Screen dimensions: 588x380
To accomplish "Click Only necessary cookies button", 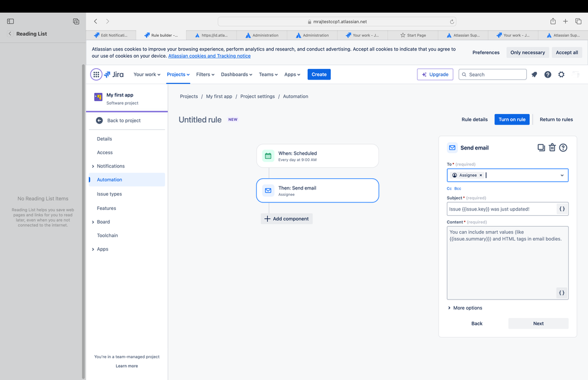I will pos(527,52).
